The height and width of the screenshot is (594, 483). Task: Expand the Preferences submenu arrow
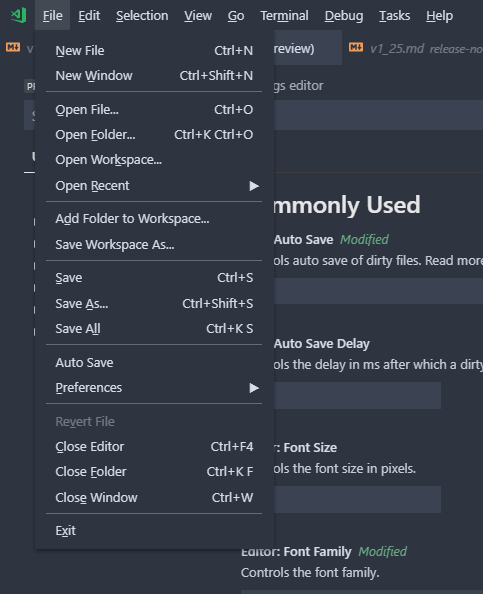point(254,388)
